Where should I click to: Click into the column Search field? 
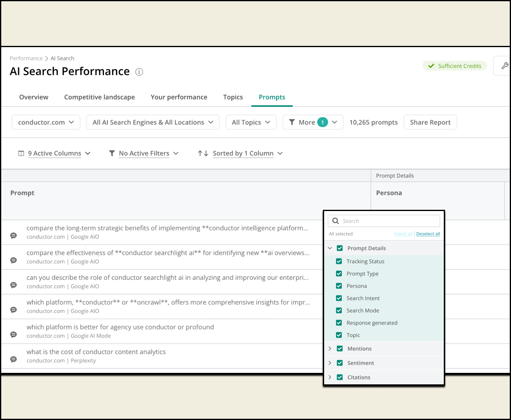point(384,221)
